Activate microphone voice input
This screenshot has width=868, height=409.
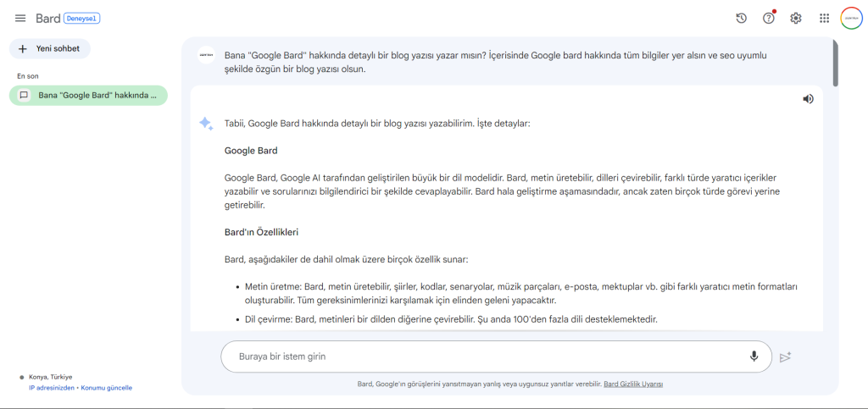coord(754,356)
